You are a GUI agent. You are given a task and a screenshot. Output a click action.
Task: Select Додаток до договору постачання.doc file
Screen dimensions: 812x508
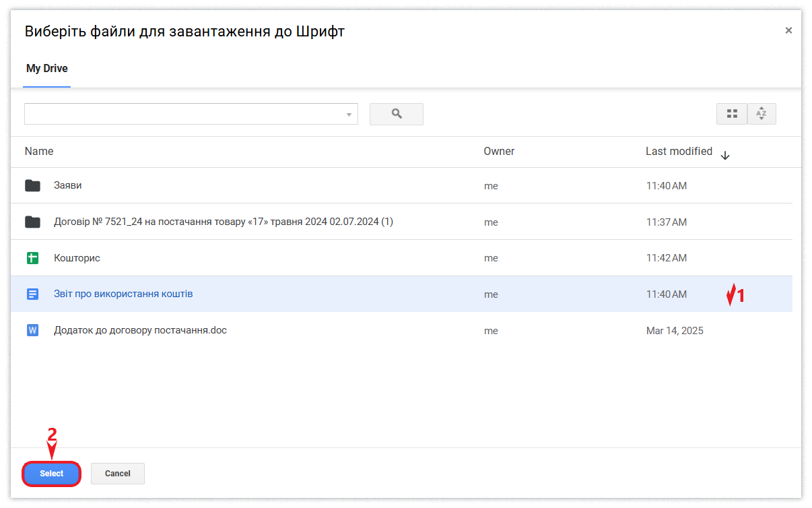coord(140,331)
